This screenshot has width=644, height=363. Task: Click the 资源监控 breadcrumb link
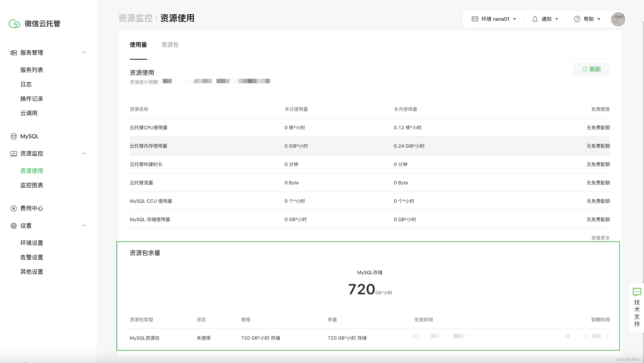tap(135, 18)
